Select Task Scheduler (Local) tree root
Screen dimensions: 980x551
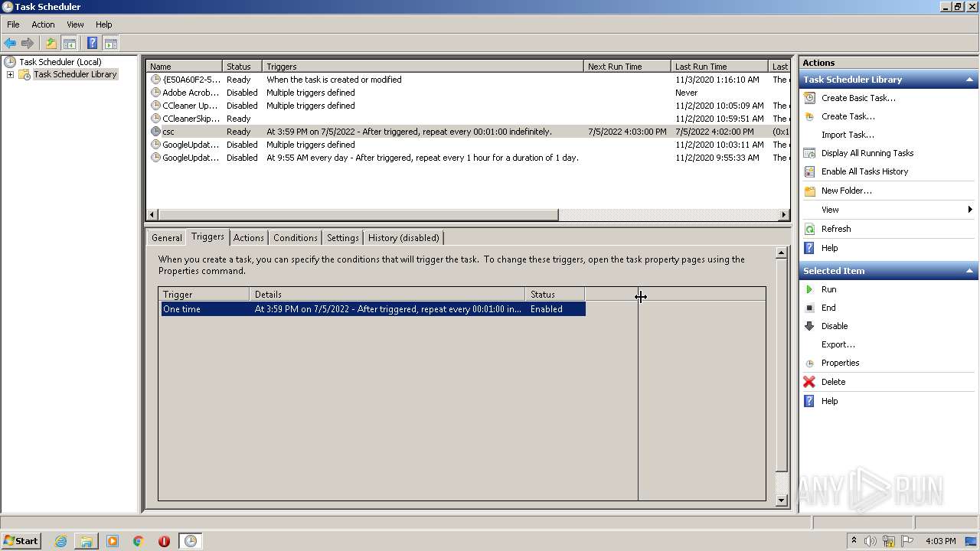tap(60, 62)
